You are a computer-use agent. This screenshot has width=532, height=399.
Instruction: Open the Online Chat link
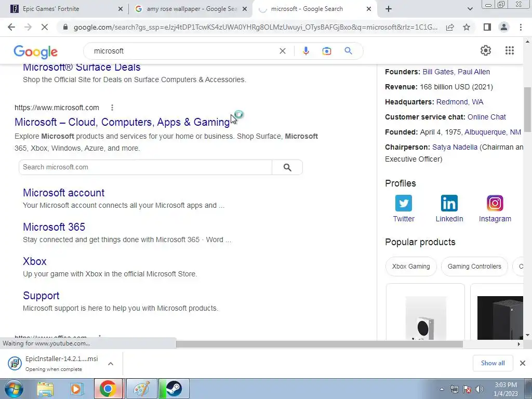pos(486,117)
